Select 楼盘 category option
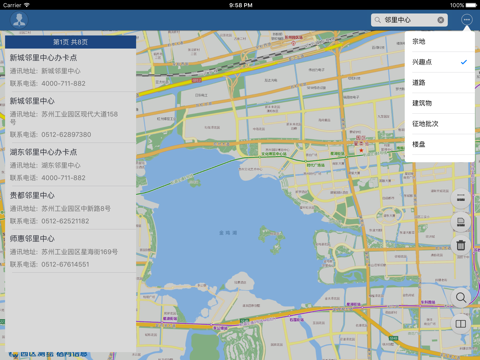 (x=440, y=144)
